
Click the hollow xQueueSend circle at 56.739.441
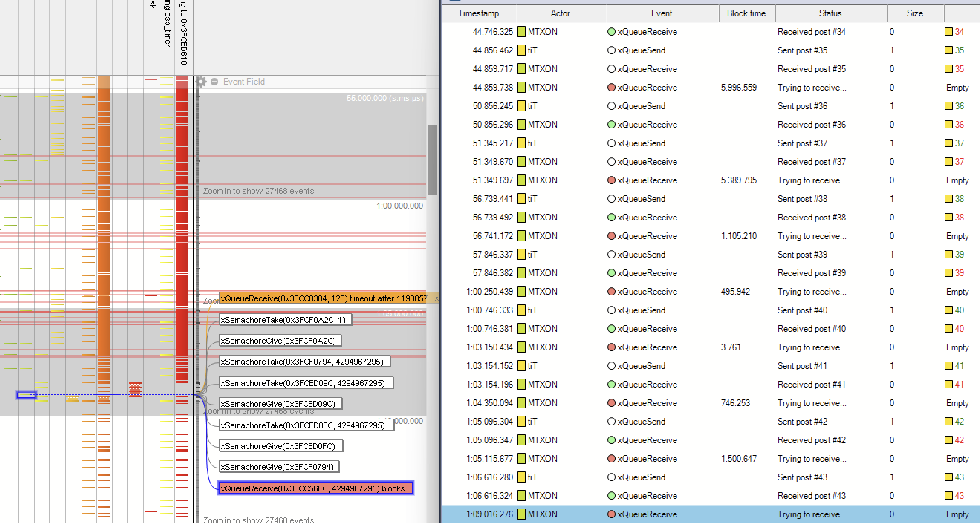[611, 199]
